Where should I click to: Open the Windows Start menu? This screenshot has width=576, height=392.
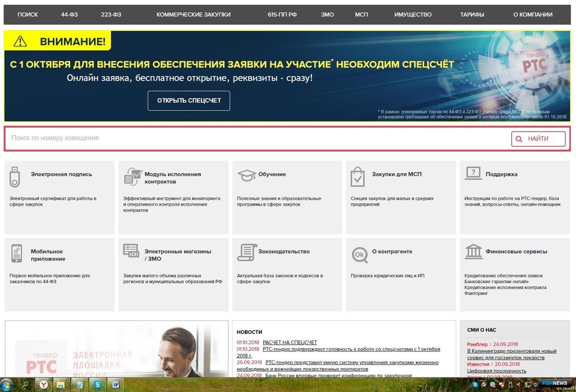pos(6,385)
